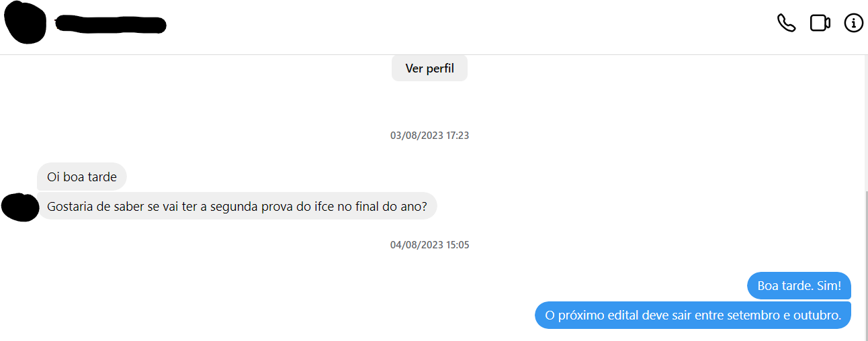Start a video call with the contact
The image size is (868, 341).
[x=820, y=23]
